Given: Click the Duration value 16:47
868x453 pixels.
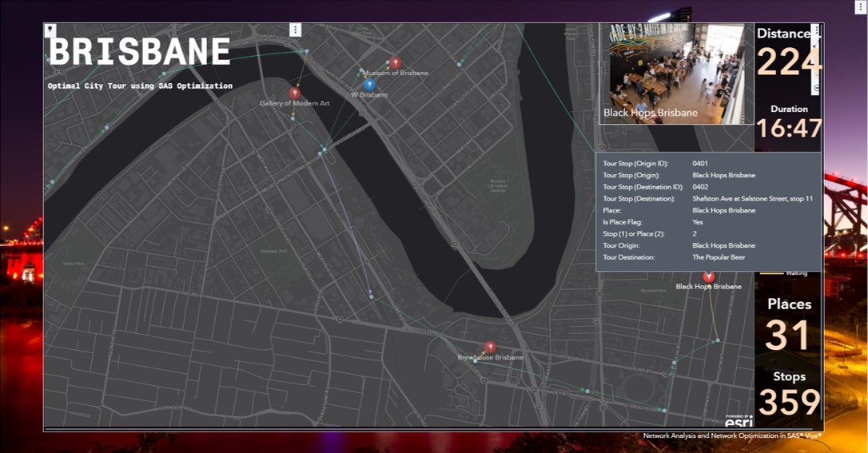Looking at the screenshot, I should pos(789,129).
